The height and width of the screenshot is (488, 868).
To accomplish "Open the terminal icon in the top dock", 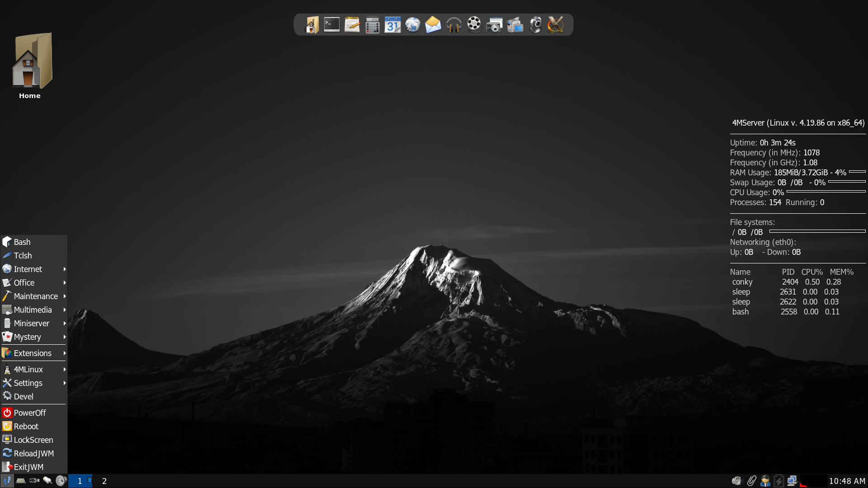I will pyautogui.click(x=331, y=24).
